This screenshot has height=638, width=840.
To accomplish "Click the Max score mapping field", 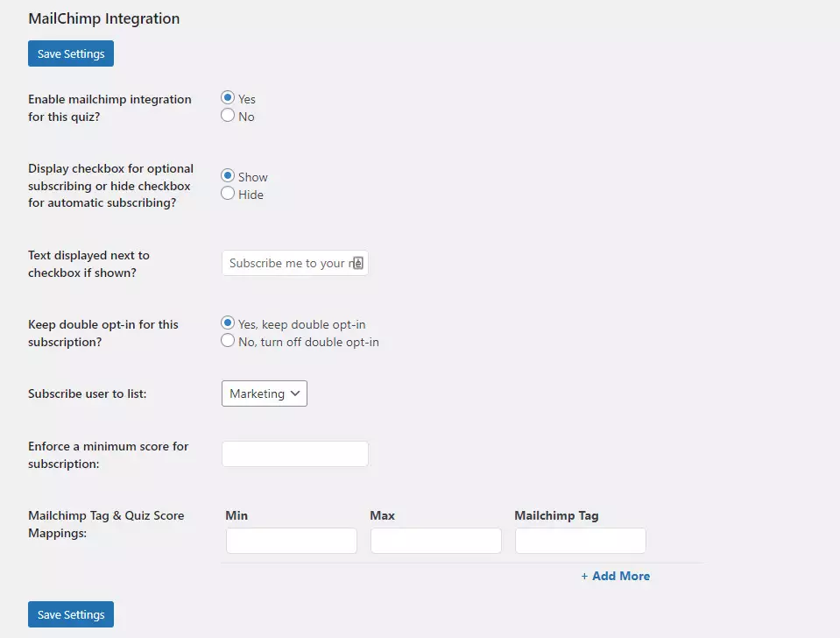I will point(436,541).
